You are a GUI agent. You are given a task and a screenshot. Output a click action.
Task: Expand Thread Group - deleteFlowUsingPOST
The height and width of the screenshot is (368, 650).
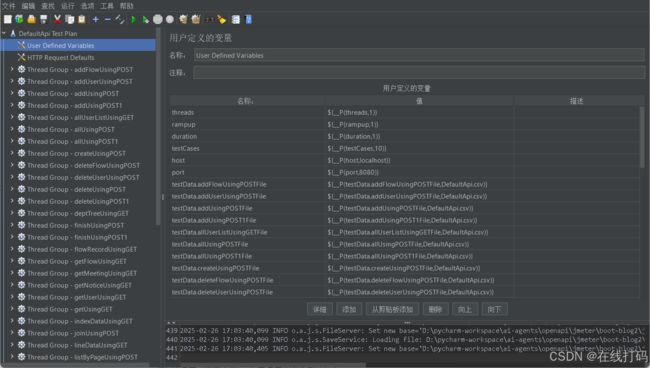[x=12, y=165]
